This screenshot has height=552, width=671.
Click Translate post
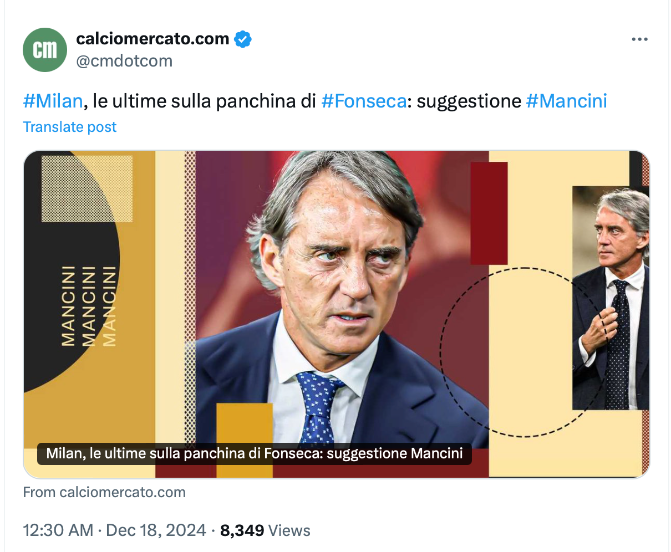pos(70,127)
